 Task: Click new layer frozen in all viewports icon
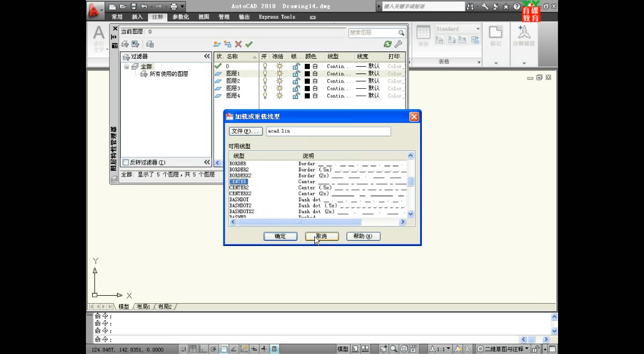[227, 44]
